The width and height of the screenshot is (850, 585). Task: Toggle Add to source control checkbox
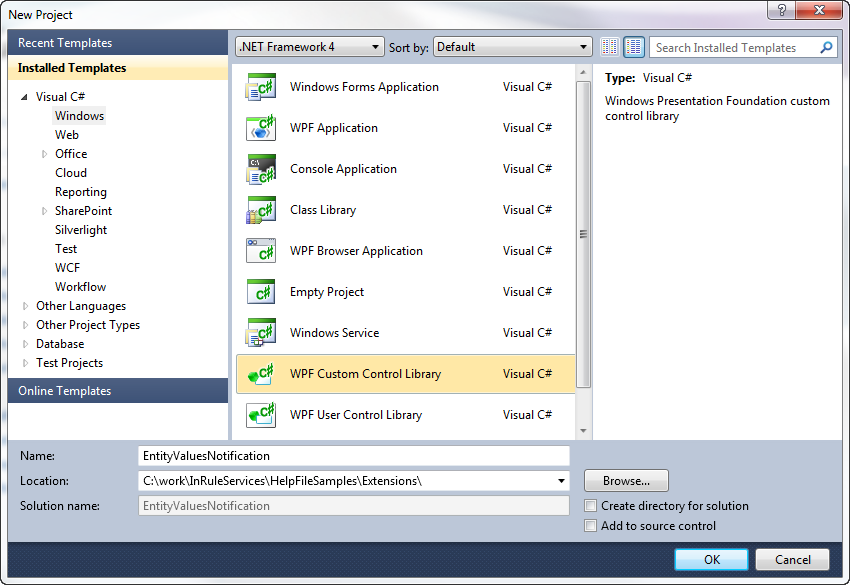tap(591, 526)
